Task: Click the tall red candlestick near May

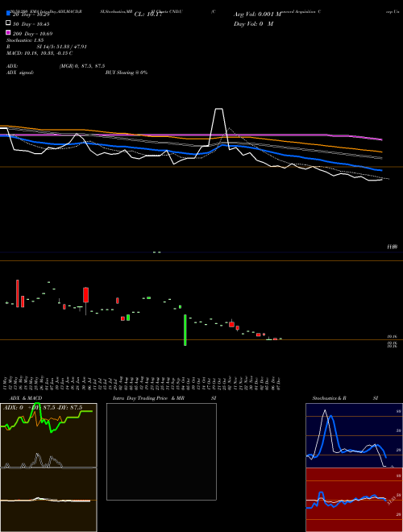Action: tap(18, 293)
